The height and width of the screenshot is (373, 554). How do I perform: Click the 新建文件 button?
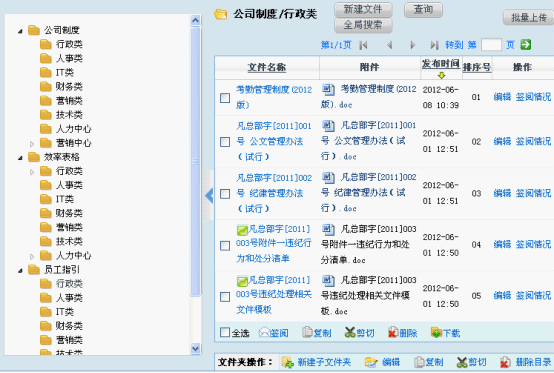(x=363, y=10)
